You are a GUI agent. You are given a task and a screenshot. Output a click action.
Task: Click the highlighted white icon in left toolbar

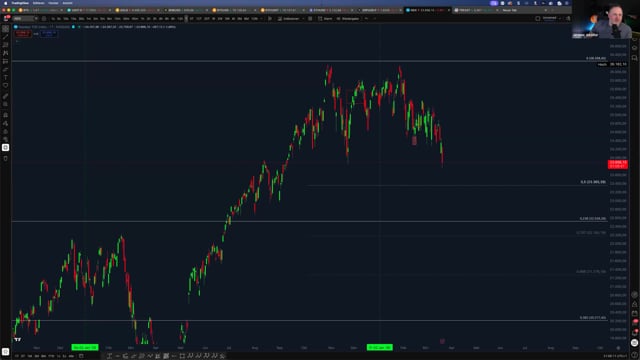[x=5, y=147]
